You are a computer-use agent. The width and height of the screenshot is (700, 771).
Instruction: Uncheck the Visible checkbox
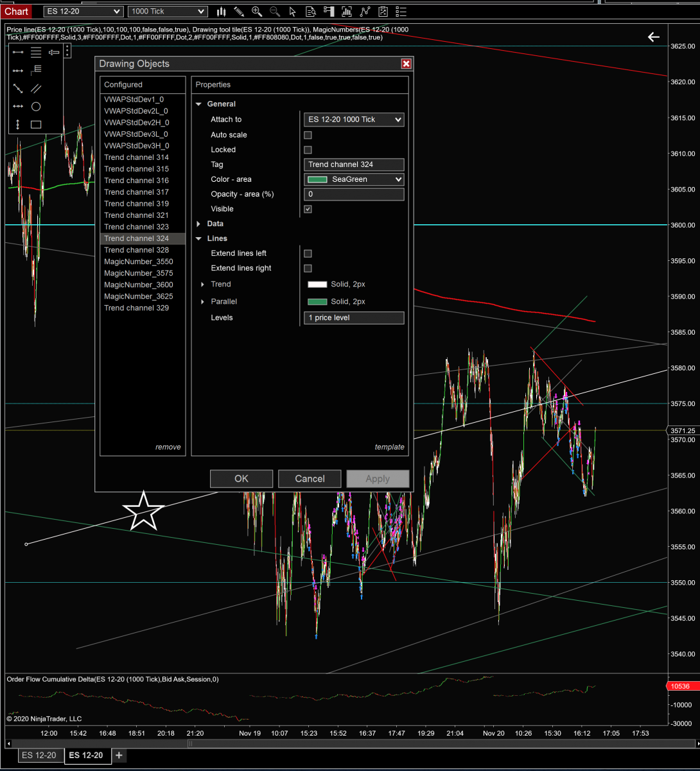[308, 209]
